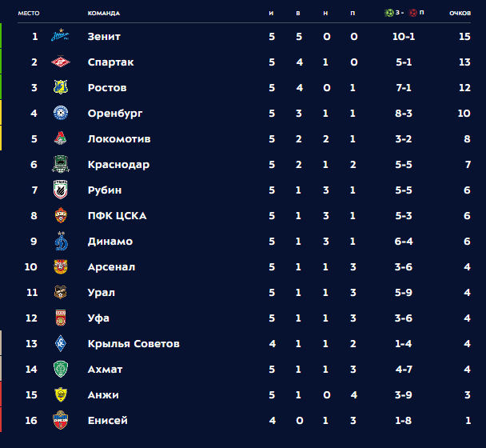Open the Уфа team page
Viewport: 486px width, 448px height.
(x=98, y=318)
